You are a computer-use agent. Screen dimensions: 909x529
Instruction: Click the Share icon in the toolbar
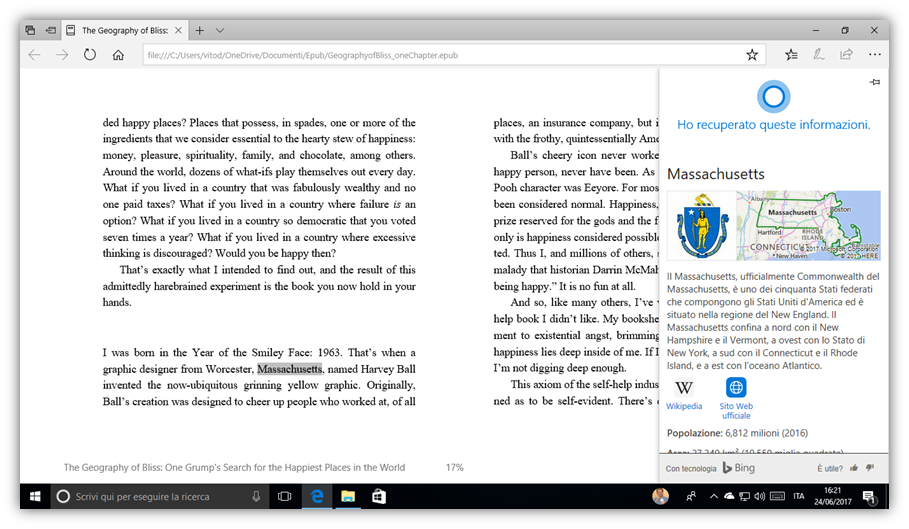pos(846,55)
